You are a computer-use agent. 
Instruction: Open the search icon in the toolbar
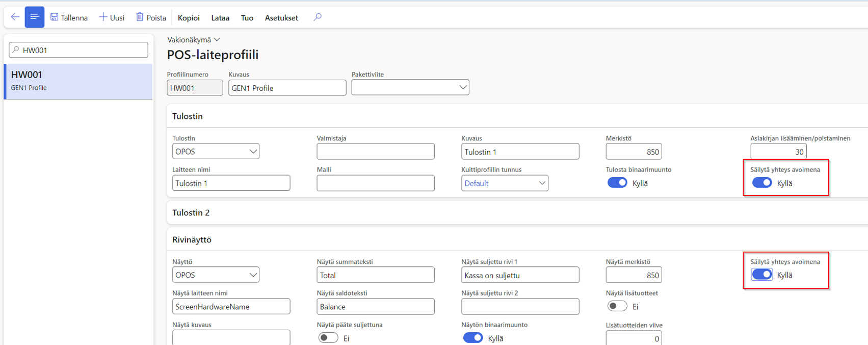pyautogui.click(x=318, y=17)
